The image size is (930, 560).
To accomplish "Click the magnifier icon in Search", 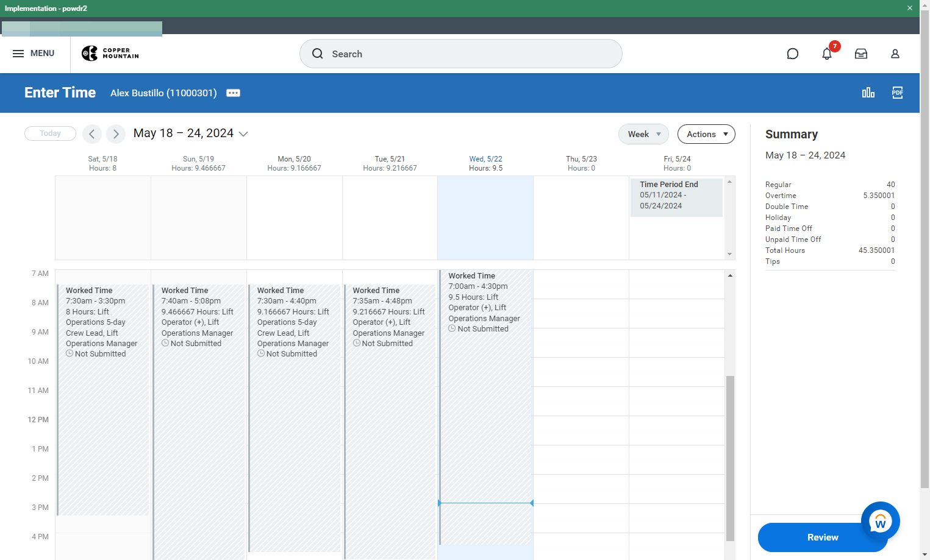I will (x=318, y=54).
